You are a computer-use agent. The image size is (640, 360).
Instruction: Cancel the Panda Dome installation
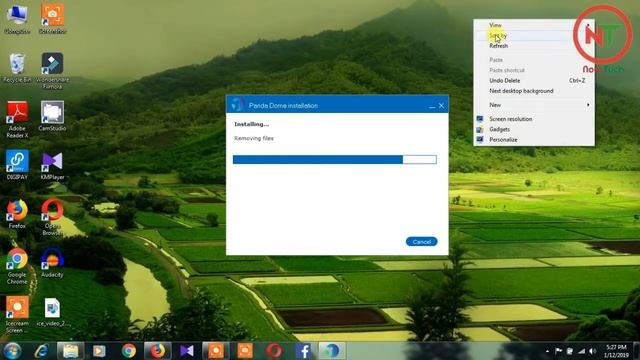pos(422,242)
